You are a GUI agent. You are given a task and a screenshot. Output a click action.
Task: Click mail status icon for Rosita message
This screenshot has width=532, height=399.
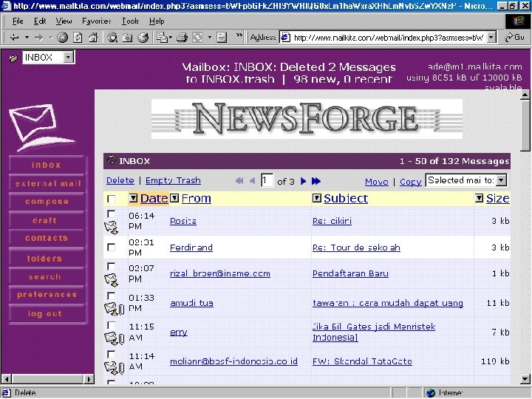coord(112,228)
